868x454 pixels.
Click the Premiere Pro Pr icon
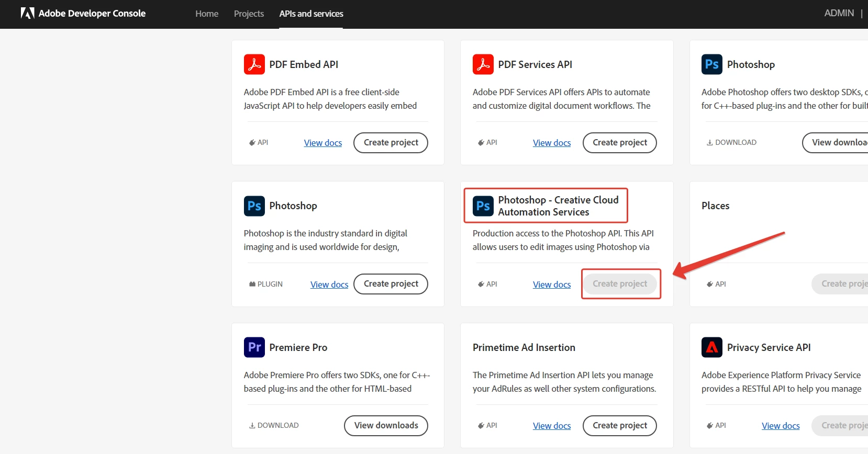click(254, 347)
